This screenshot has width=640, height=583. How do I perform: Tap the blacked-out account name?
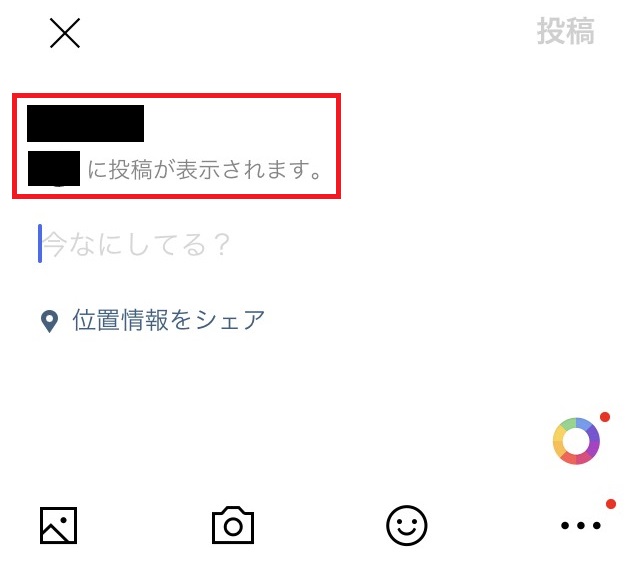pos(85,123)
